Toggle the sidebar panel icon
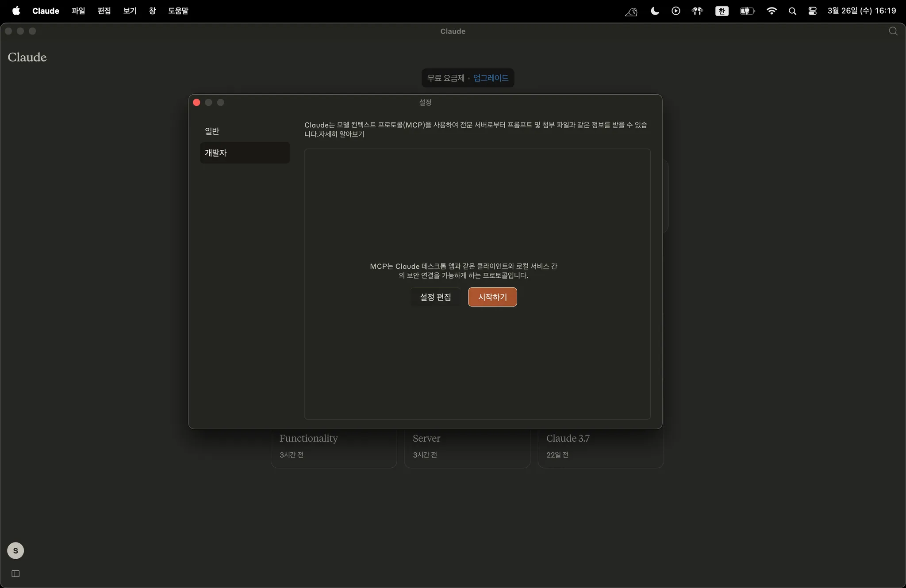 tap(15, 574)
